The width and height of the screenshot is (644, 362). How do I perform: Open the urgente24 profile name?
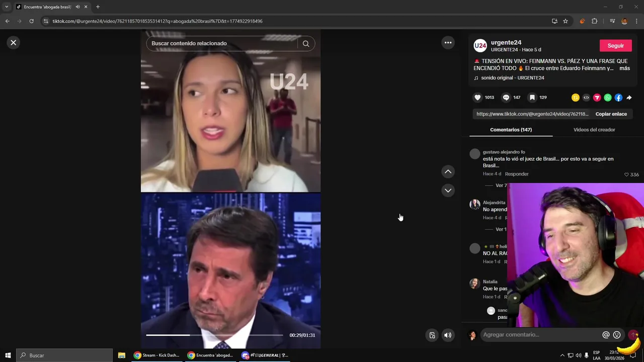pyautogui.click(x=506, y=43)
